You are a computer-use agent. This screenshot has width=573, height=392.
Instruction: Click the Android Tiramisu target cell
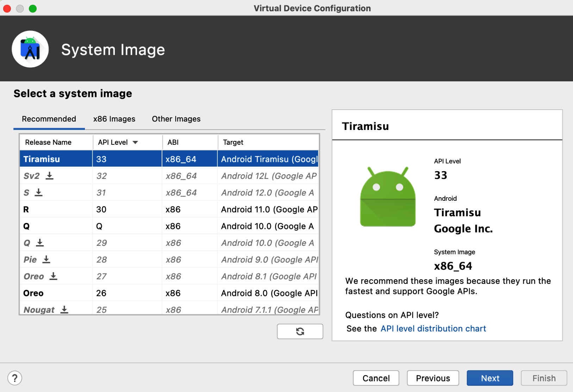pyautogui.click(x=268, y=159)
